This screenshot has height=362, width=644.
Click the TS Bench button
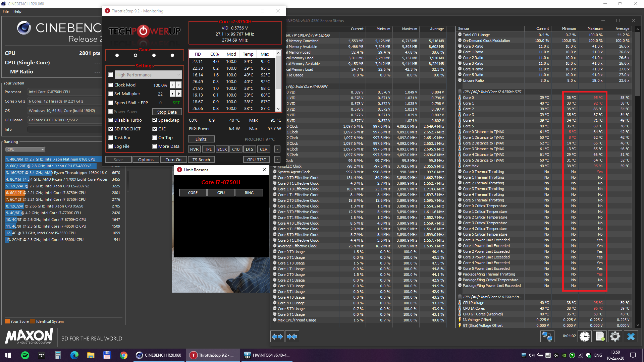(201, 160)
